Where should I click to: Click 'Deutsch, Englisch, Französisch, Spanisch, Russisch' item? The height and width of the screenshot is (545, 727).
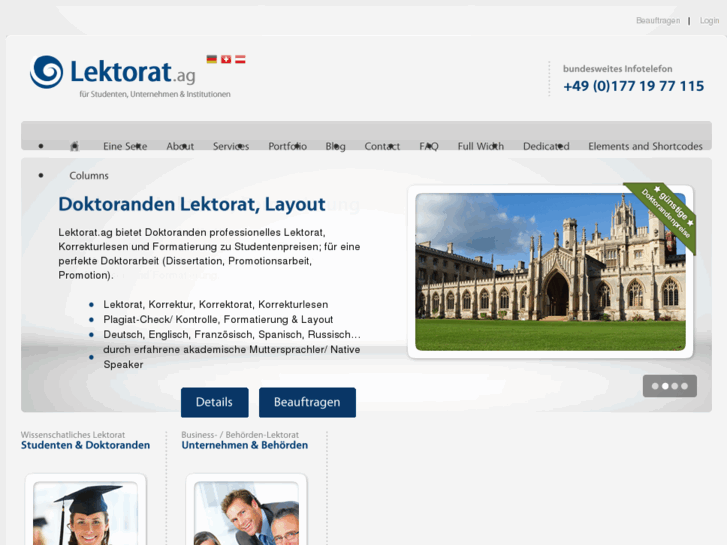232,334
